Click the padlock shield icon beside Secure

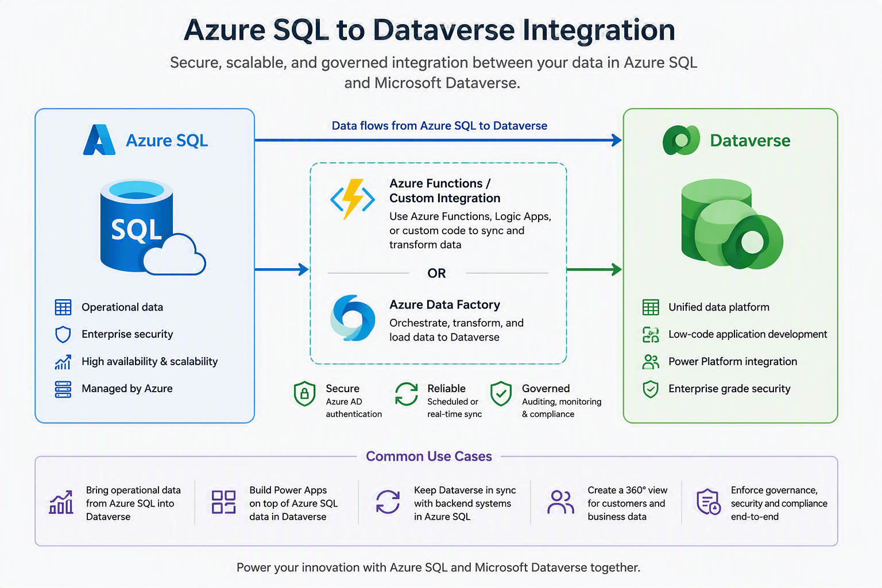(x=304, y=394)
